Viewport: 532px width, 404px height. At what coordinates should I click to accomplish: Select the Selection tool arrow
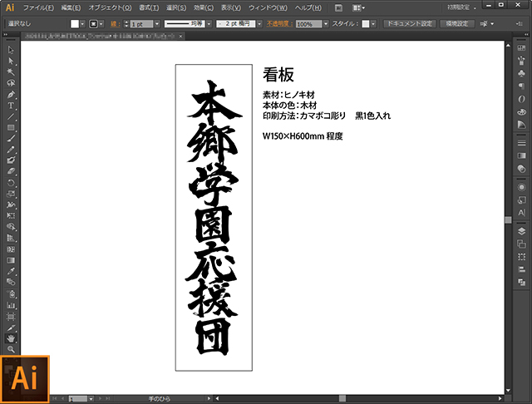11,51
